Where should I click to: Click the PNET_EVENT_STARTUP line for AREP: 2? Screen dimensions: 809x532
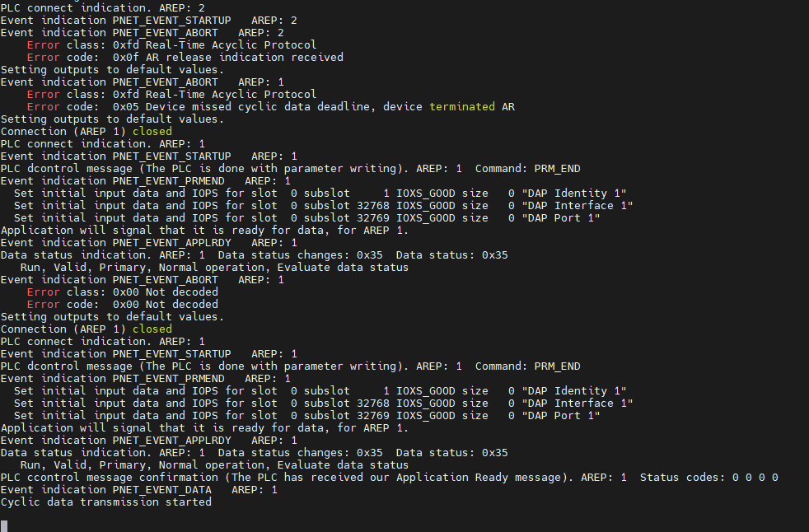[x=148, y=20]
